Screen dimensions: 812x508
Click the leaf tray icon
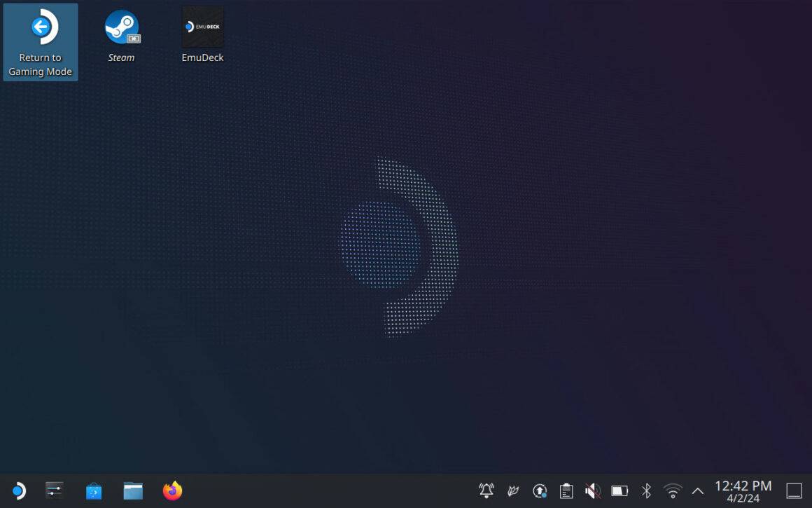tap(512, 490)
